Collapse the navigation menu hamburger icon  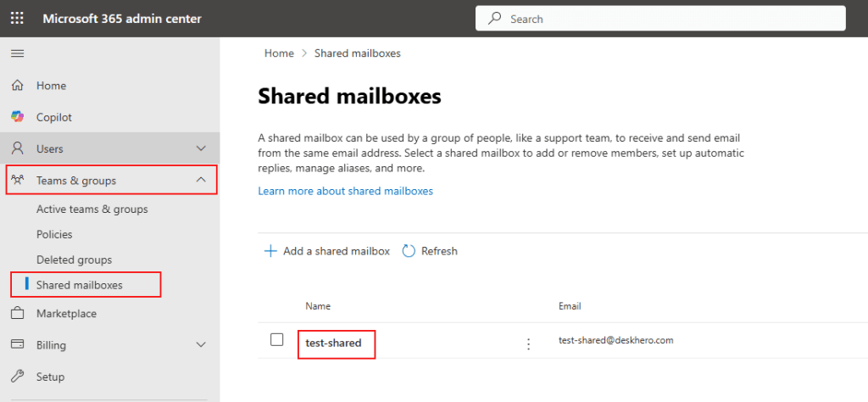pos(17,53)
